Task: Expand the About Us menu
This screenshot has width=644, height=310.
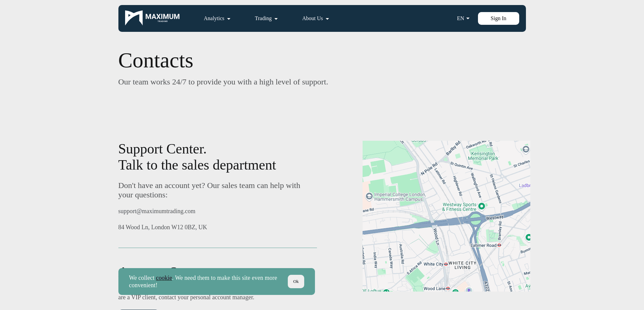Action: [x=315, y=18]
